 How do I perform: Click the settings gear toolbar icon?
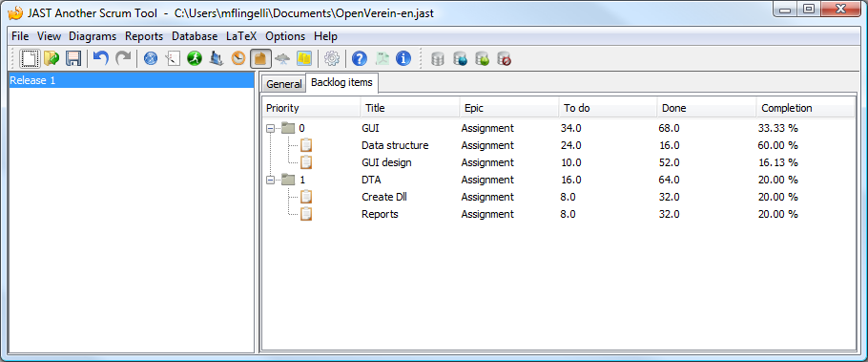332,58
